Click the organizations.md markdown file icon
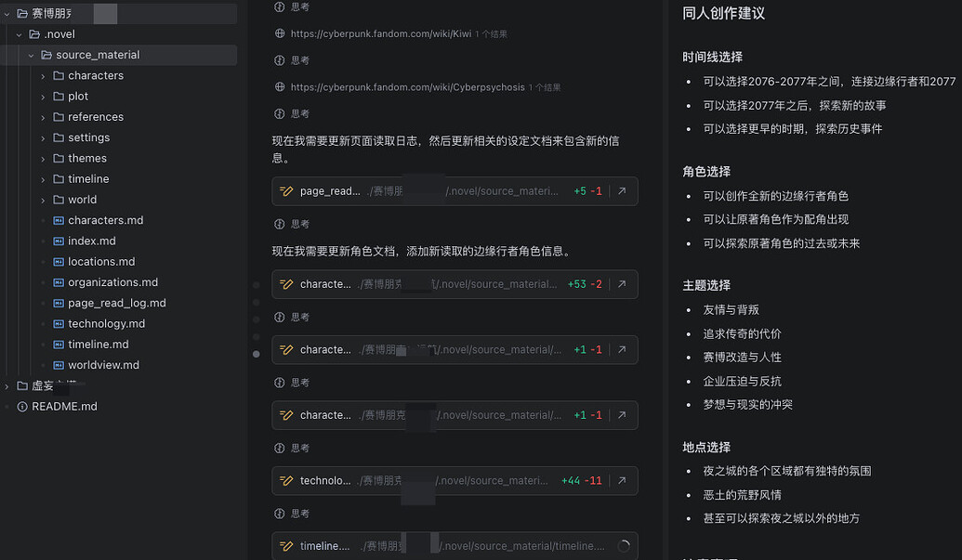 (59, 281)
